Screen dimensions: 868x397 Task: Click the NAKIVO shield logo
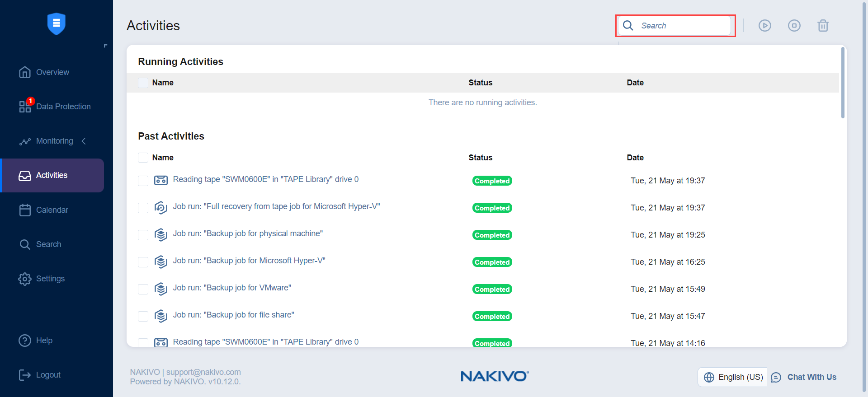pyautogui.click(x=57, y=23)
